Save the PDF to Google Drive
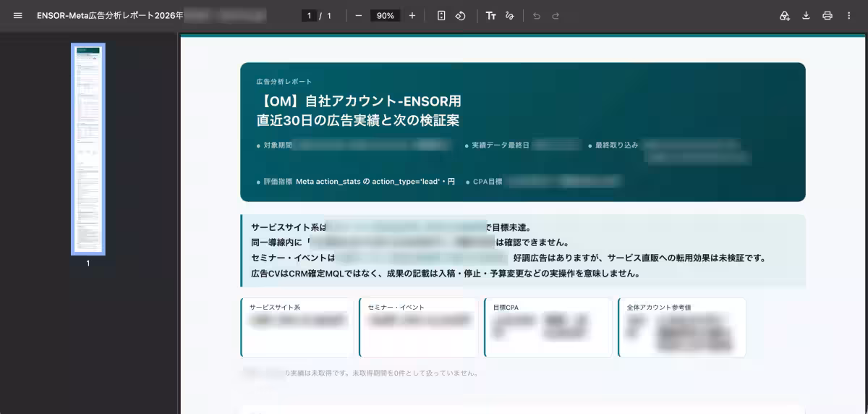868x414 pixels. click(785, 15)
